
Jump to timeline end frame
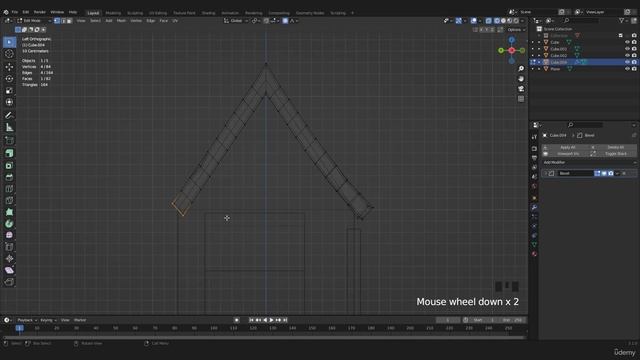pyautogui.click(x=285, y=320)
